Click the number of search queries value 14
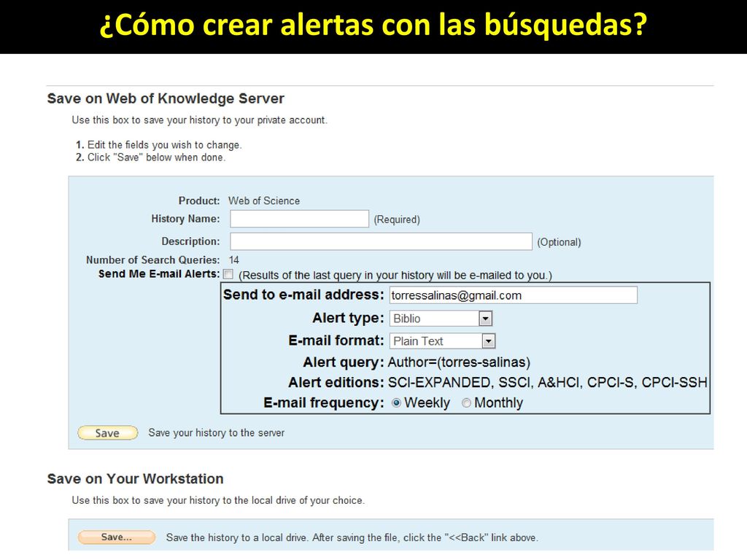Viewport: 747px width, 560px height. (234, 260)
